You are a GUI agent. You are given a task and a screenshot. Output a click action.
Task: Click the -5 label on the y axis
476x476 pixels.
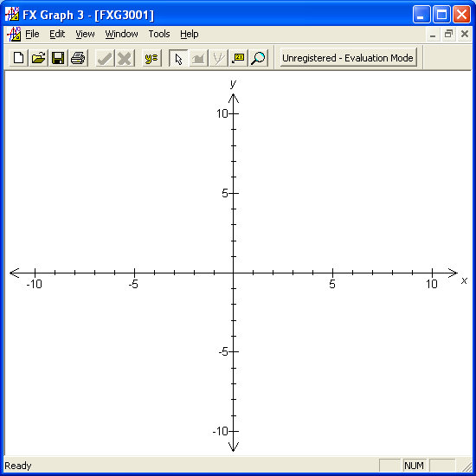pyautogui.click(x=223, y=352)
